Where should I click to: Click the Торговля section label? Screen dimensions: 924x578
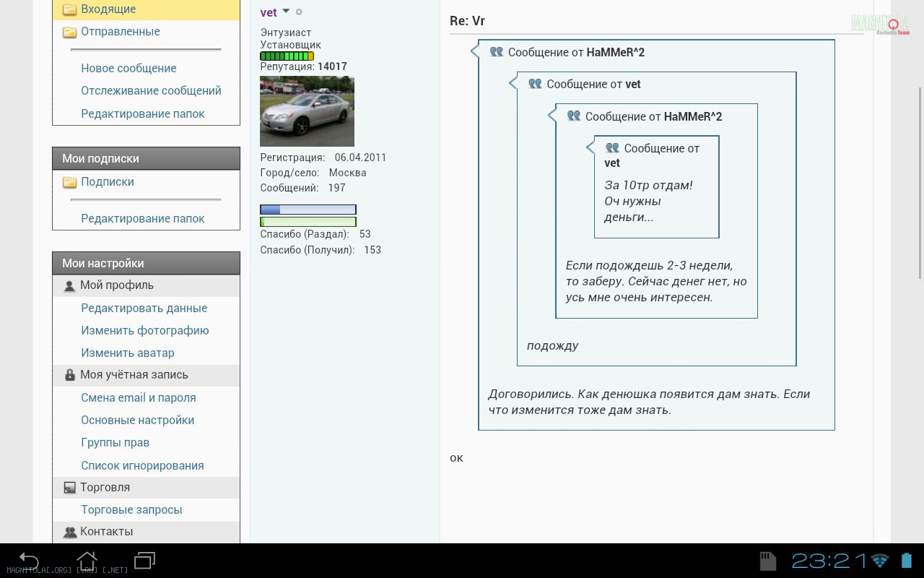point(105,488)
